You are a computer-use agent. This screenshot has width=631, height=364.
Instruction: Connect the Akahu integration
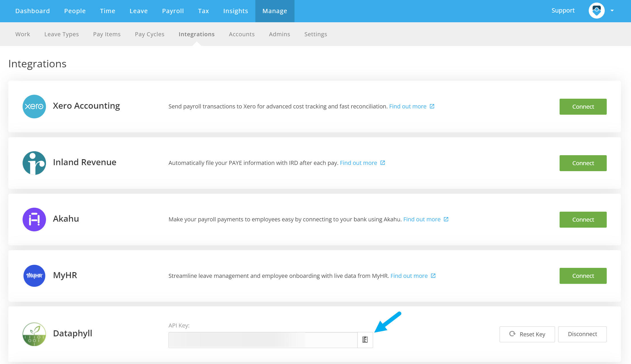pos(583,220)
